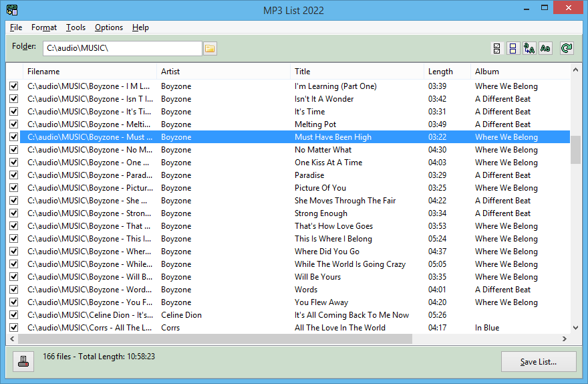Select 'While The World Is Going Crazy'
Screen dimensions: 588x384
(350, 264)
